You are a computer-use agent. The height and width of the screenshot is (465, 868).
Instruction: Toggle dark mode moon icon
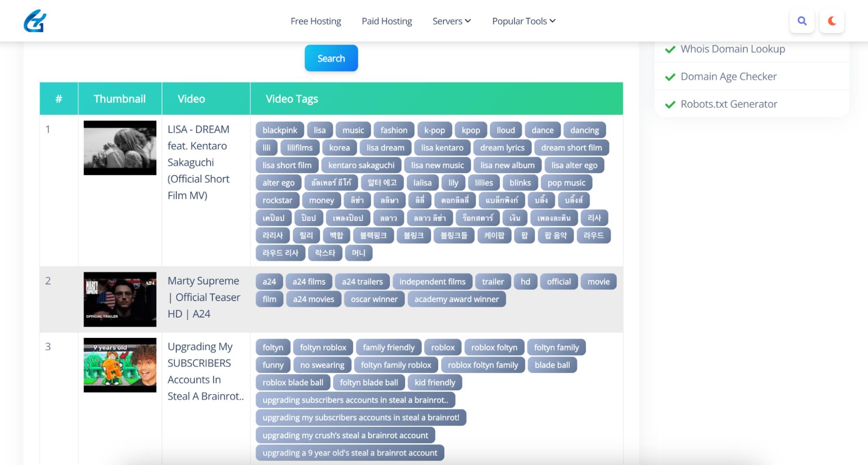pyautogui.click(x=832, y=21)
